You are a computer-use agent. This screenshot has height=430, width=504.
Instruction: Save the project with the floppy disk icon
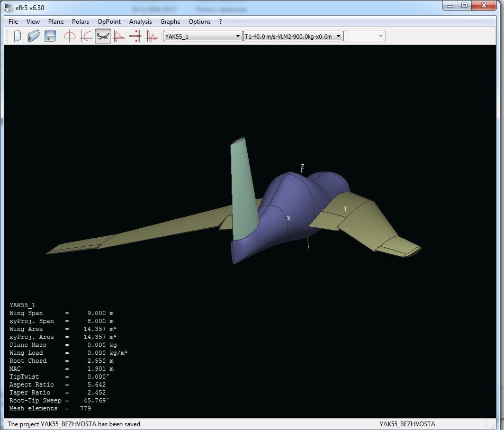[x=50, y=36]
